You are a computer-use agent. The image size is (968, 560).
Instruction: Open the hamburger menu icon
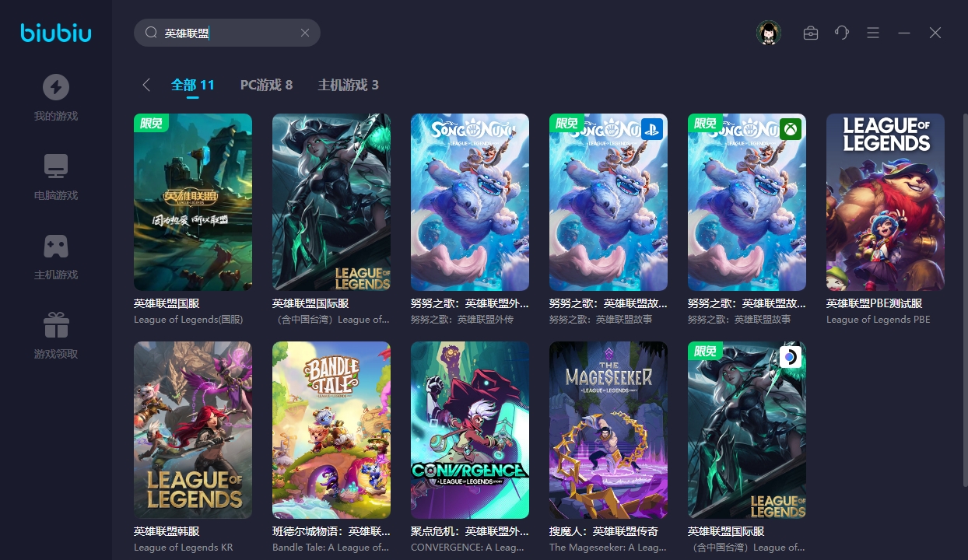click(873, 33)
